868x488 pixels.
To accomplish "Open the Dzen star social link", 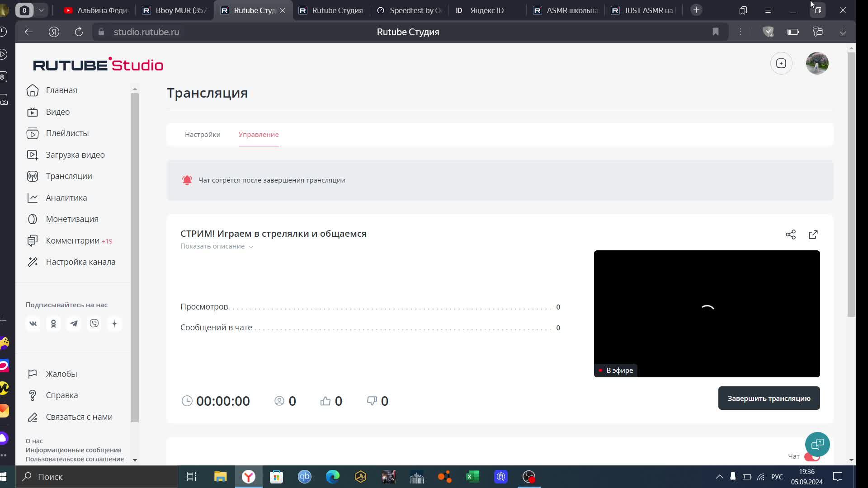I will pyautogui.click(x=114, y=324).
